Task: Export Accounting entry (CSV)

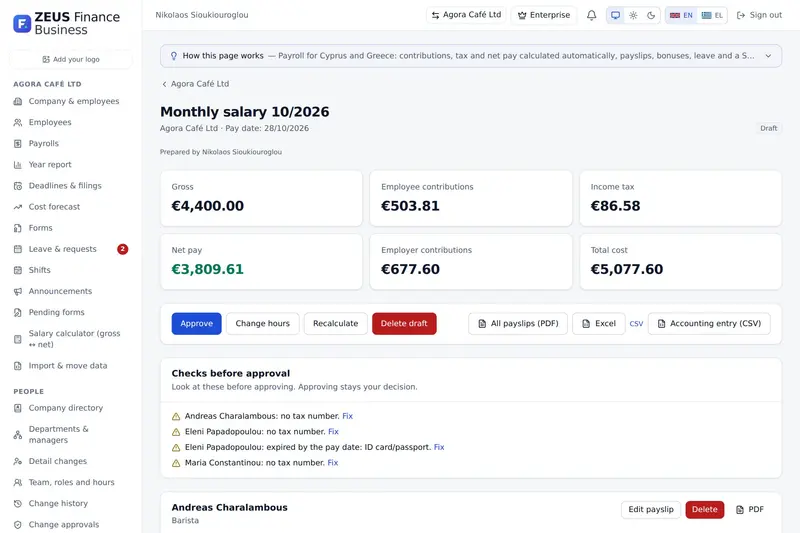Action: (709, 323)
